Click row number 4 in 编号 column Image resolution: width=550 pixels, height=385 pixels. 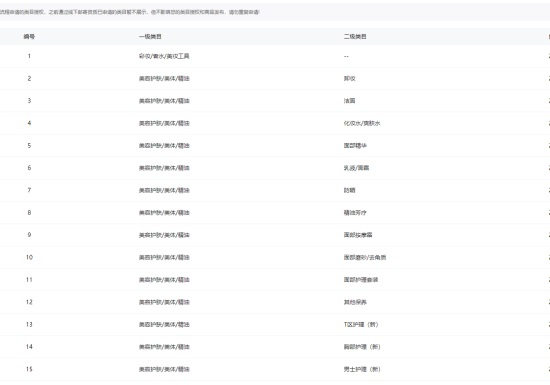(29, 123)
